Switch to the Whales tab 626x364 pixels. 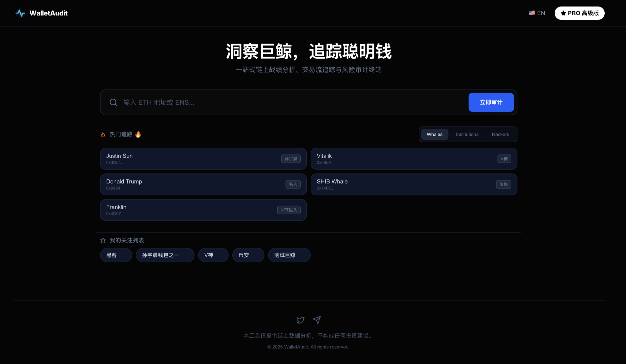pos(434,135)
